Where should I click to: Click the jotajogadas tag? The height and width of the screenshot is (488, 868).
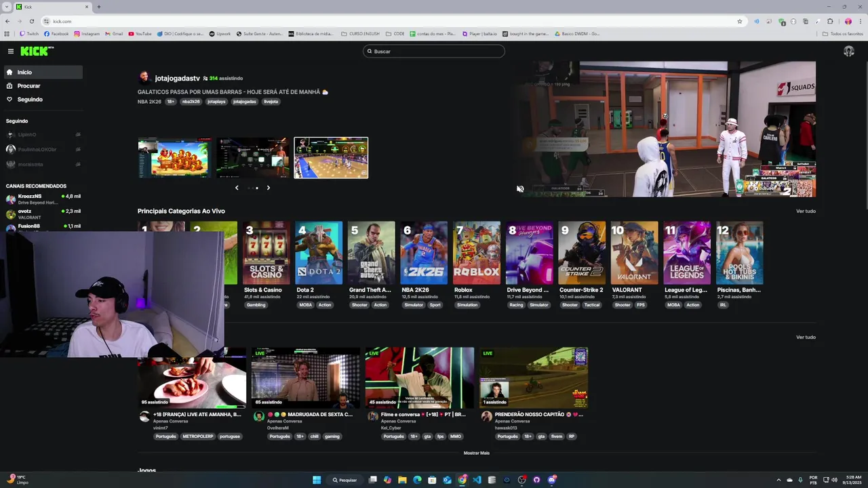pyautogui.click(x=244, y=102)
